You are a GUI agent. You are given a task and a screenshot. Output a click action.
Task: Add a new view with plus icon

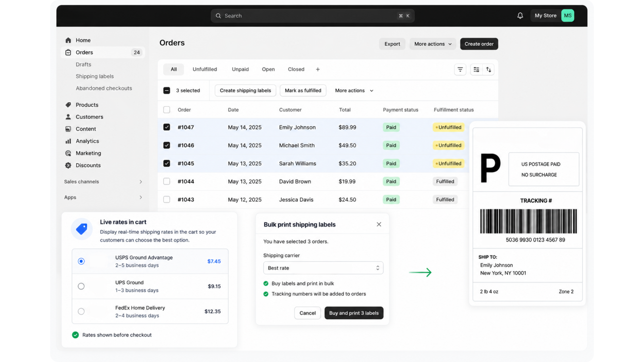pos(318,69)
